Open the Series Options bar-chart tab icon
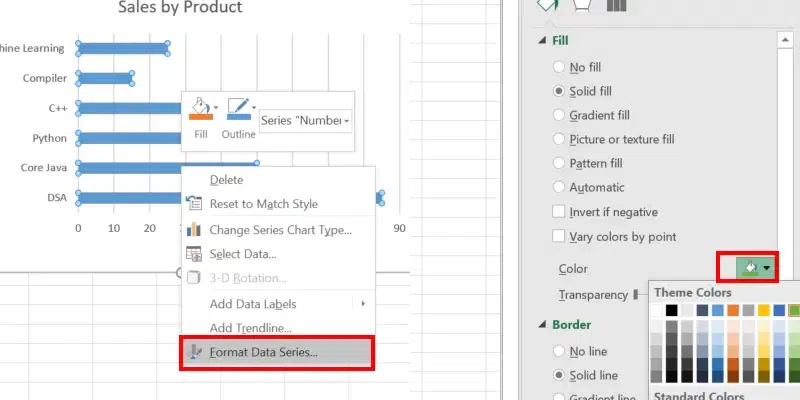Image resolution: width=800 pixels, height=400 pixels. click(x=616, y=6)
